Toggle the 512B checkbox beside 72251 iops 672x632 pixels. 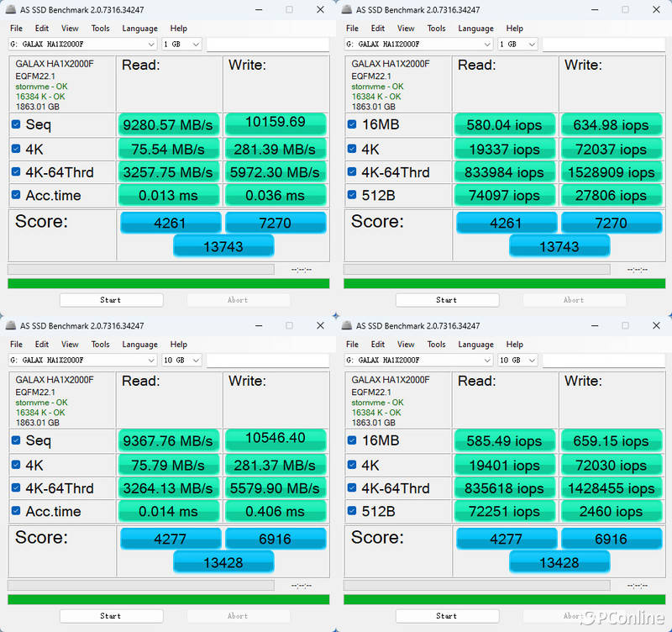pyautogui.click(x=353, y=511)
